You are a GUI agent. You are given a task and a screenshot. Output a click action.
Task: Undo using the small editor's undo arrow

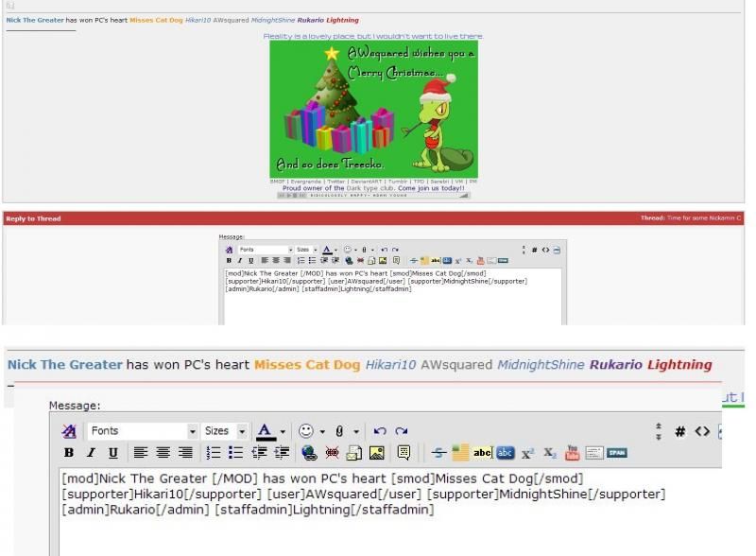tap(384, 250)
